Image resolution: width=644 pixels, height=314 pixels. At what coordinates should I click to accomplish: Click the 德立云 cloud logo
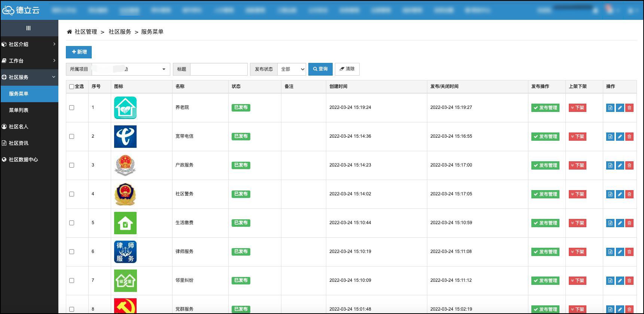click(x=21, y=10)
